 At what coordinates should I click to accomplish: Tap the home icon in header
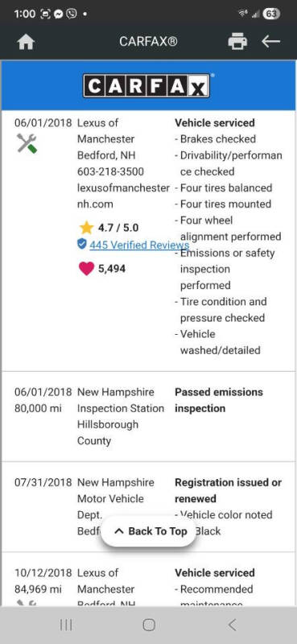click(26, 42)
